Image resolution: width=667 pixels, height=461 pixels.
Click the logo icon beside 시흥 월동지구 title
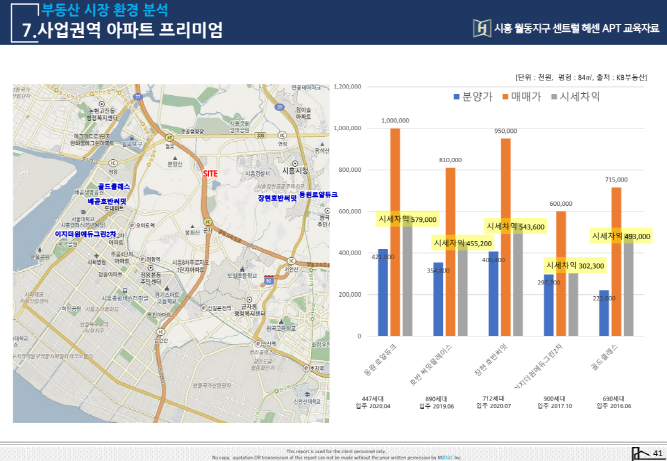tap(484, 29)
